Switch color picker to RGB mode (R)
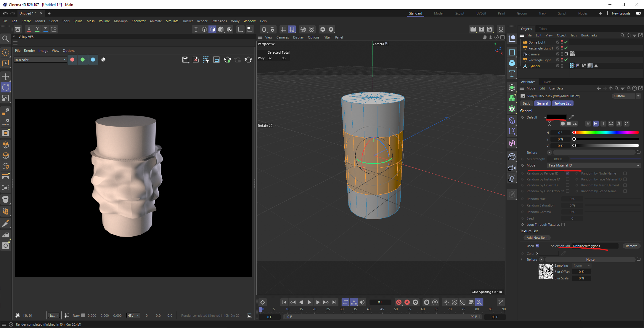Image resolution: width=644 pixels, height=328 pixels. click(588, 124)
